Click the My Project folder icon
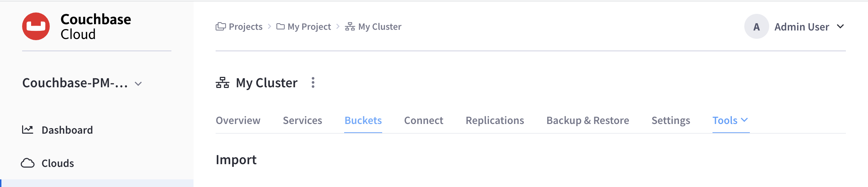Image resolution: width=868 pixels, height=187 pixels. [x=280, y=26]
